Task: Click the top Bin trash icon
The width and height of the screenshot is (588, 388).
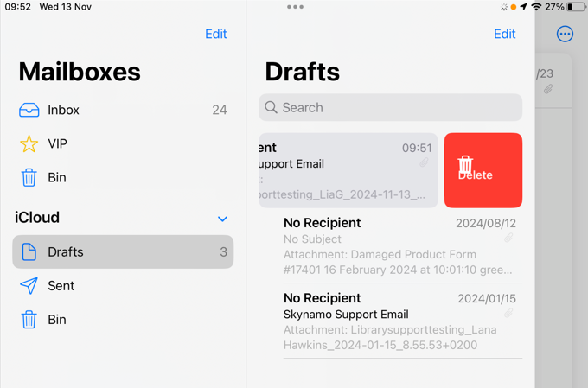Action: point(29,177)
